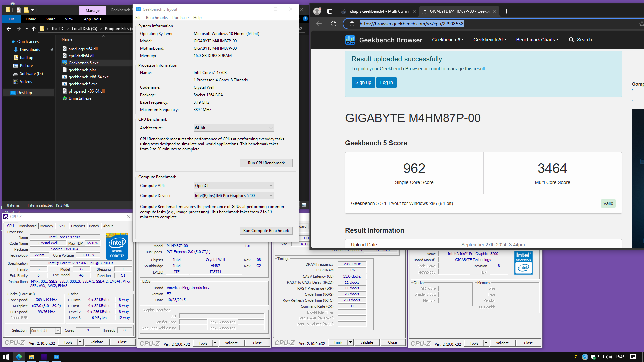Viewport: 644px width, 362px height.
Task: Click the Intel Core i7 logo in CPU-Z
Action: click(x=117, y=246)
